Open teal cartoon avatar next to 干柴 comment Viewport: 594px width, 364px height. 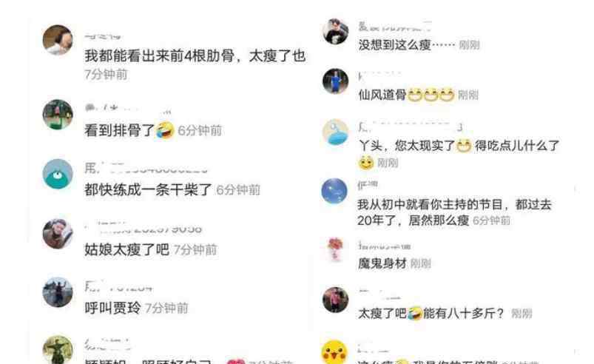click(x=58, y=174)
